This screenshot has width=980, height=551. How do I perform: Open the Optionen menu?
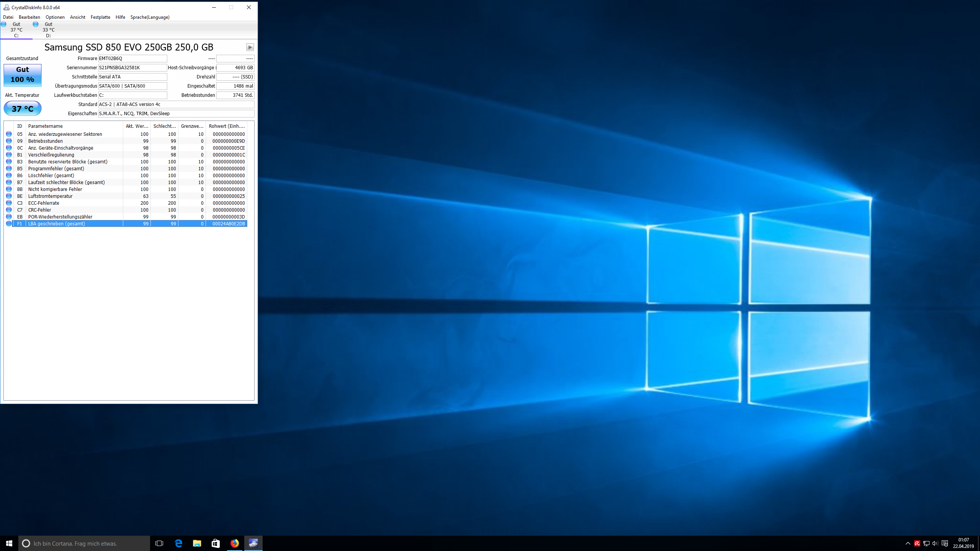pos(55,17)
